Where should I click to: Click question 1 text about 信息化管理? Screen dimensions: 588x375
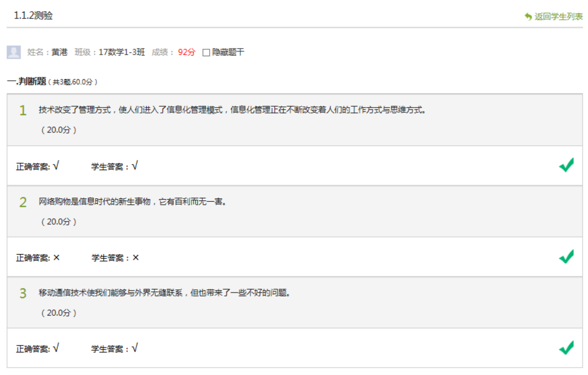pos(232,110)
